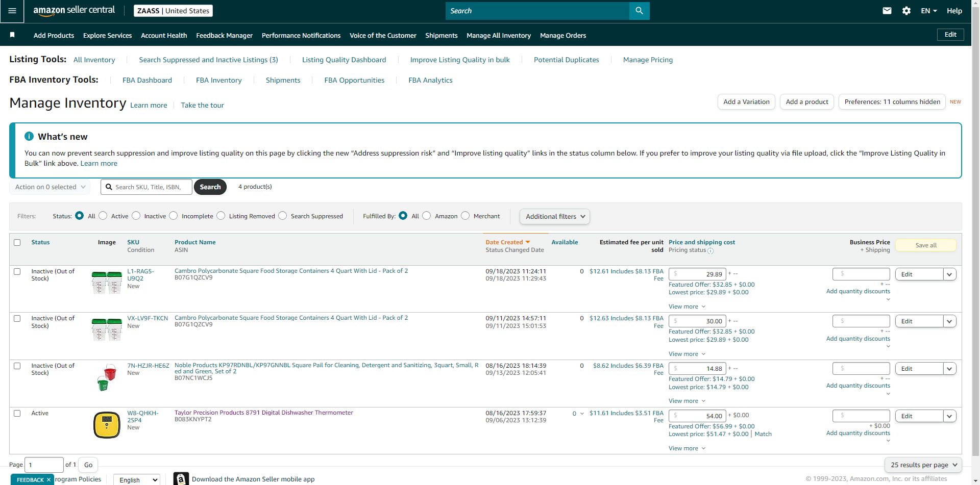Open the Add Products menu item
Viewport: 980px width, 485px height.
[54, 35]
